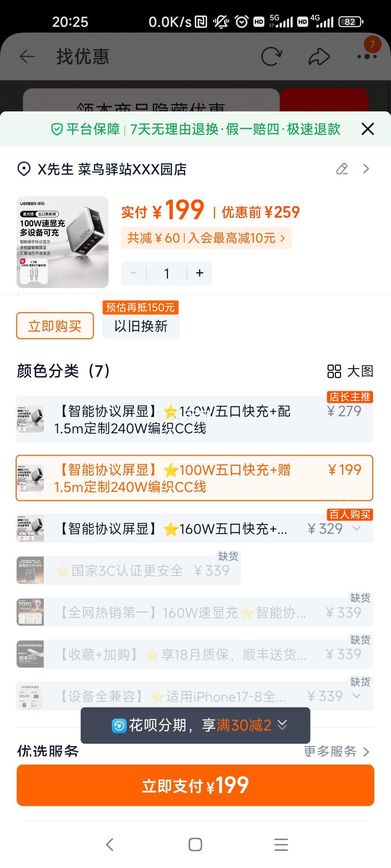Tap the back arrow beside 找优惠
Screen dimensions: 391x868
[x=27, y=57]
